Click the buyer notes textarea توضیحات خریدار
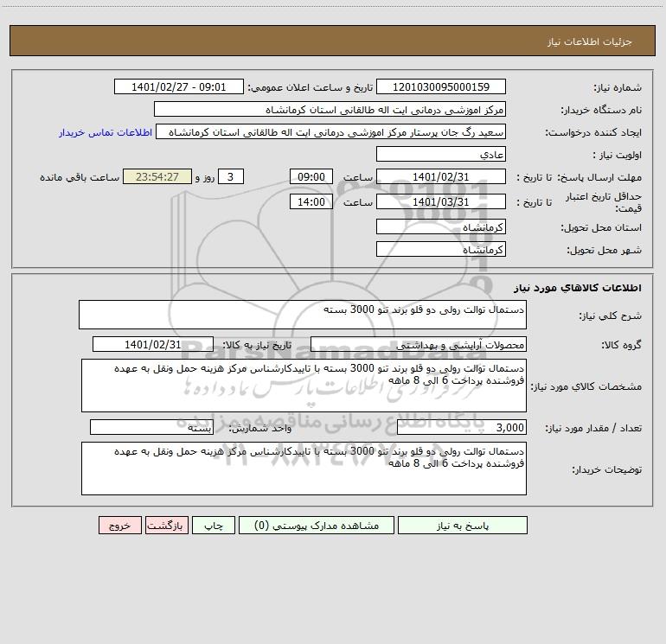Screen dimensions: 666x644 coord(304,469)
